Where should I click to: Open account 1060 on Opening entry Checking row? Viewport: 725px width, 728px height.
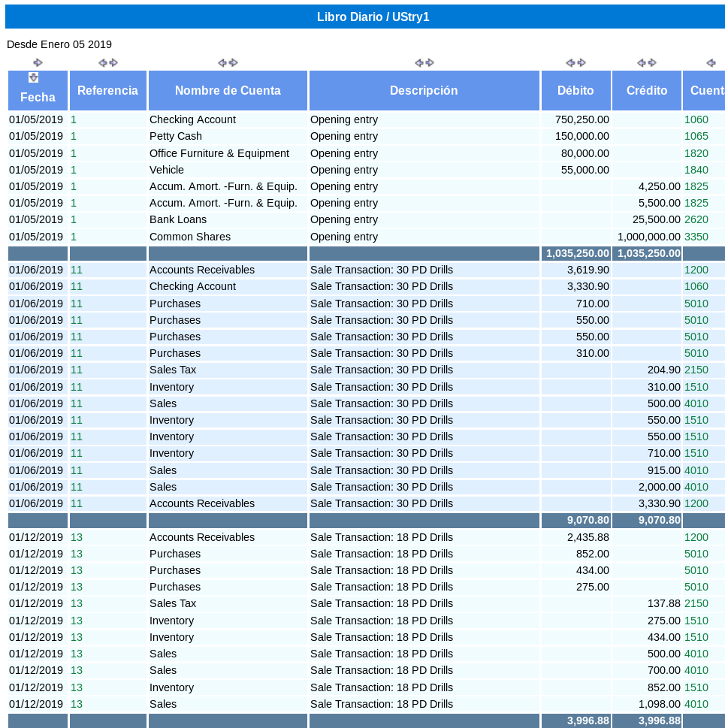tap(696, 119)
